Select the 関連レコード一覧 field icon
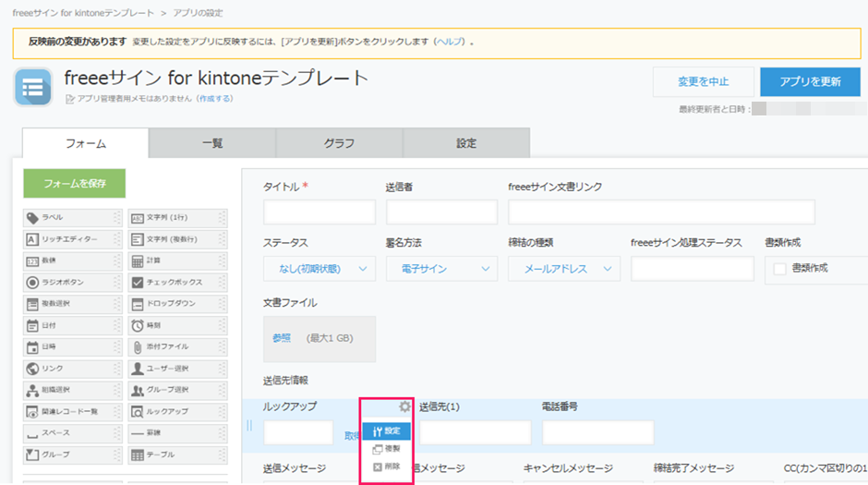 (x=32, y=412)
